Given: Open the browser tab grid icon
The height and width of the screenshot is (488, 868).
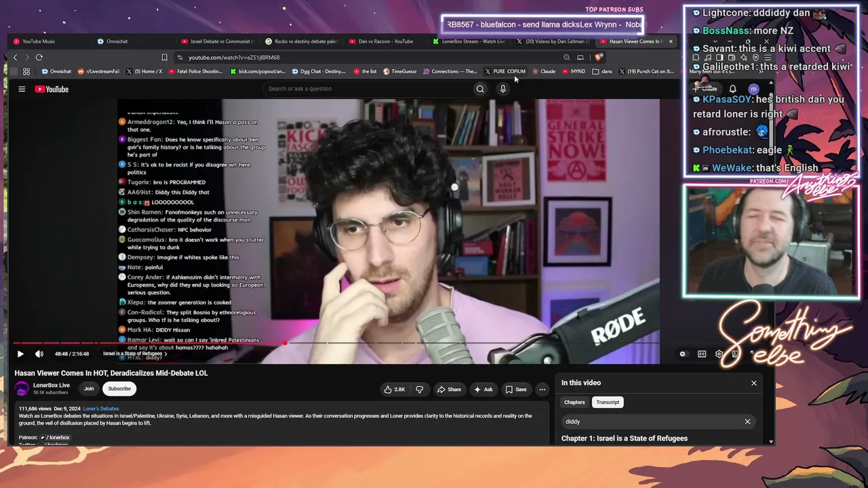Looking at the screenshot, I should (26, 71).
